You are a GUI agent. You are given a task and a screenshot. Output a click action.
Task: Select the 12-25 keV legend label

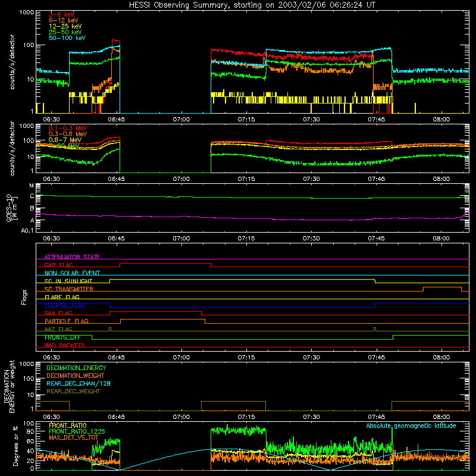pos(65,26)
